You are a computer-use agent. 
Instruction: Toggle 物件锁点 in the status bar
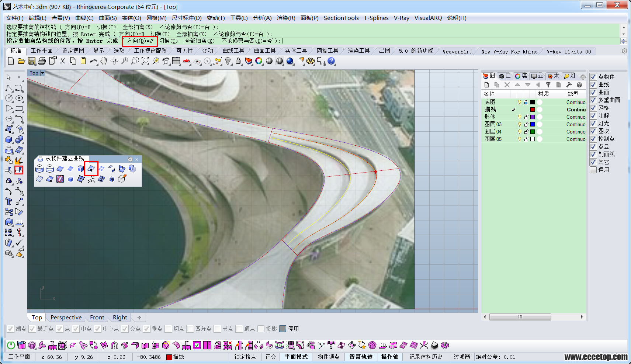[x=329, y=357]
